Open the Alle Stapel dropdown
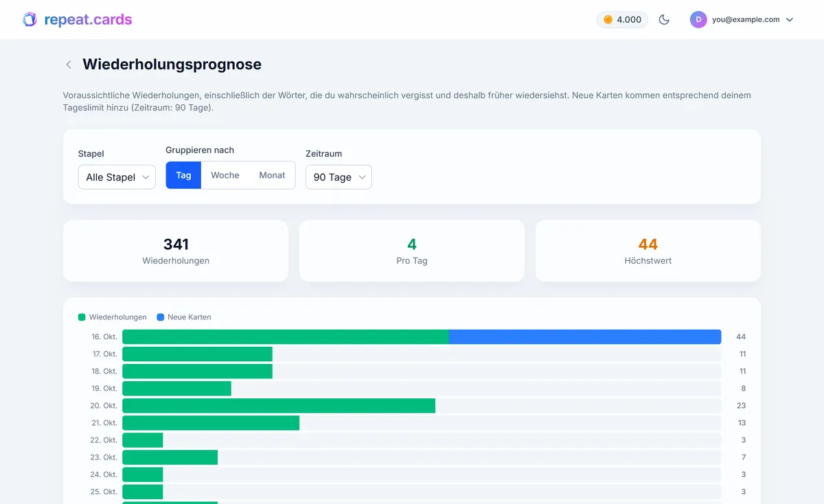 tap(117, 177)
